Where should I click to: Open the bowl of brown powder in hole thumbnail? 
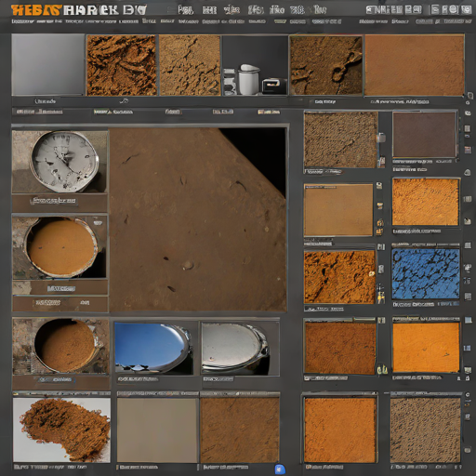point(60,346)
